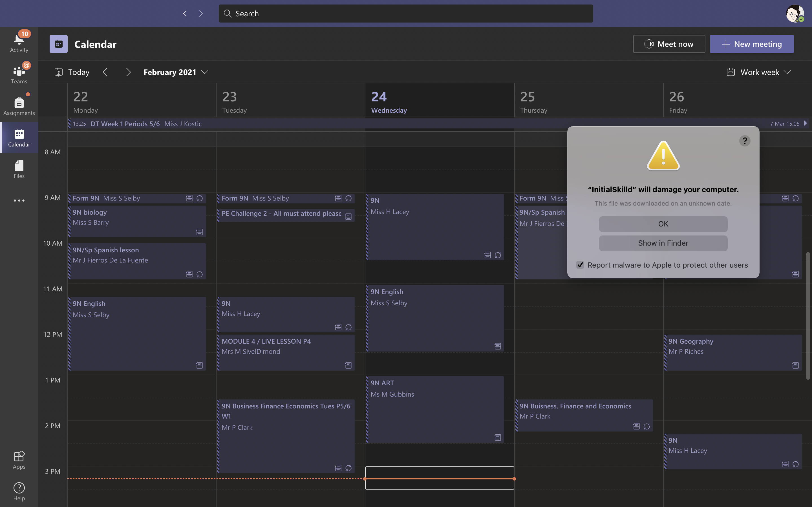This screenshot has width=812, height=507.
Task: Open more apps ellipsis in sidebar
Action: (19, 201)
